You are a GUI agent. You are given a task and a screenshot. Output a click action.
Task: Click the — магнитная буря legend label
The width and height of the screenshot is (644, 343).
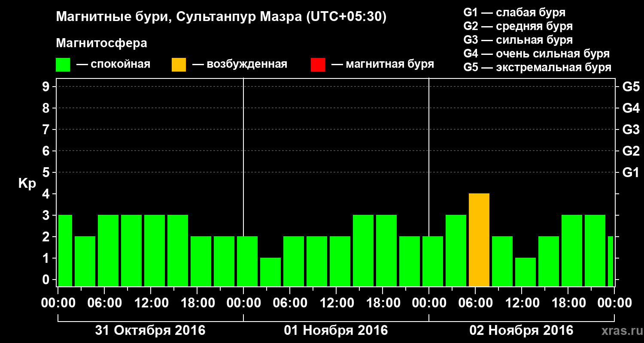point(383,65)
